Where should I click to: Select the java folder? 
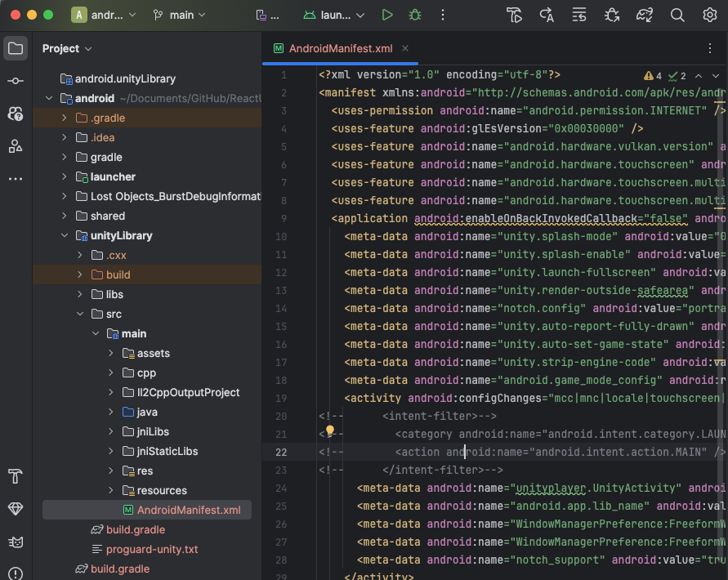pos(140,412)
